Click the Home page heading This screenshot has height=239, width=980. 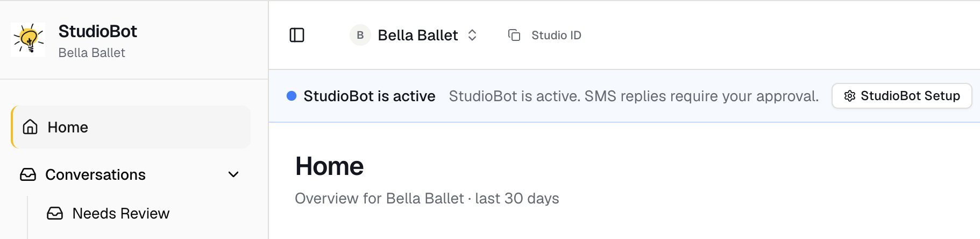329,166
